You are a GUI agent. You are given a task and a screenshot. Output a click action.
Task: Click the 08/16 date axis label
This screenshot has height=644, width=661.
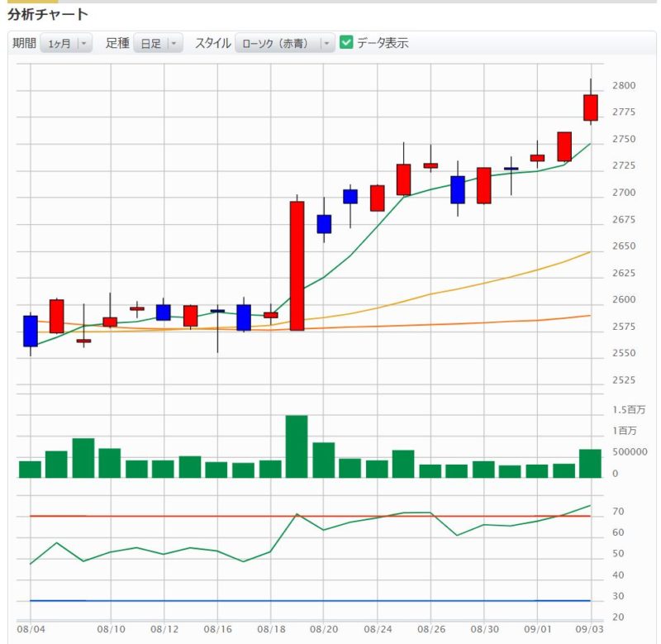click(x=218, y=629)
